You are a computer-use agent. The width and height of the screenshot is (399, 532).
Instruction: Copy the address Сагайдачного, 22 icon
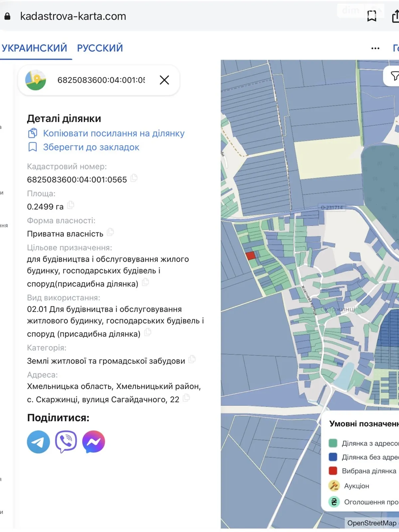(x=186, y=398)
